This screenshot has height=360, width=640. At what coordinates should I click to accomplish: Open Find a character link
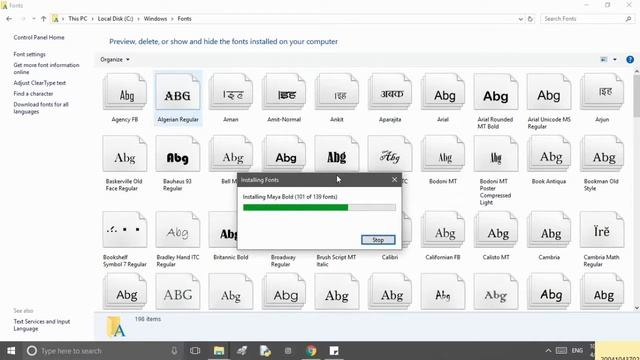tap(33, 94)
